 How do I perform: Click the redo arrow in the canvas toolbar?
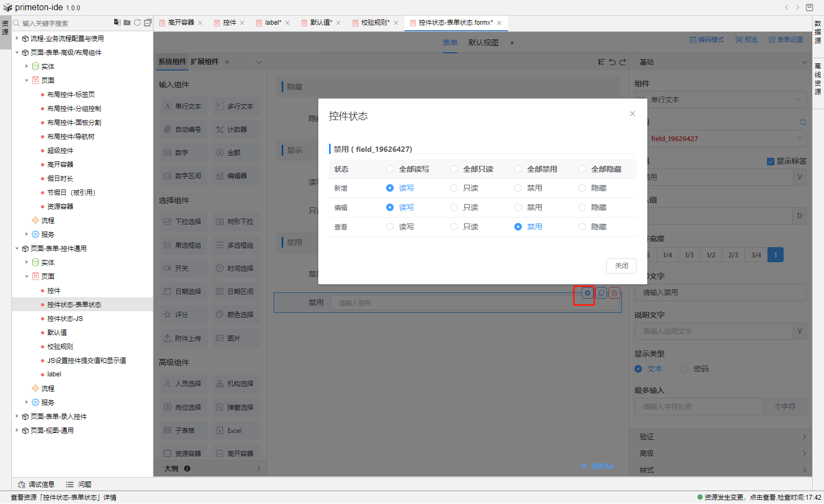[623, 62]
